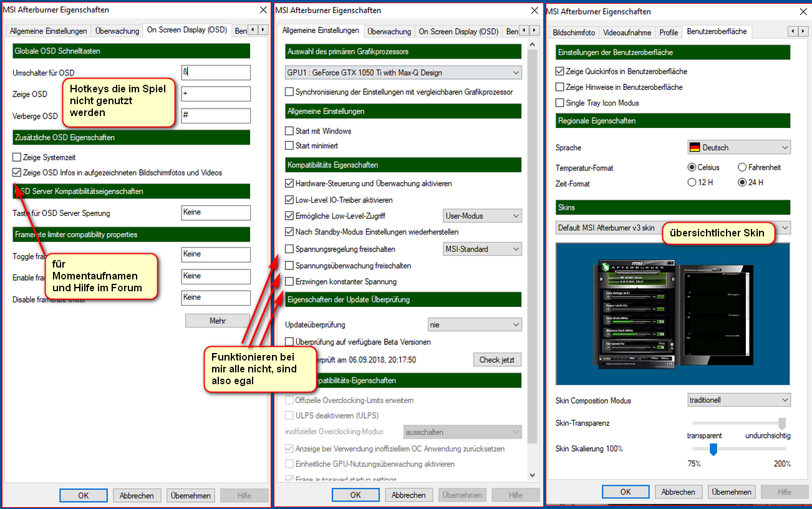This screenshot has width=812, height=509.
Task: Toggle Nach Standby-Modus Einstellungen wiederherstellen
Action: coord(289,232)
